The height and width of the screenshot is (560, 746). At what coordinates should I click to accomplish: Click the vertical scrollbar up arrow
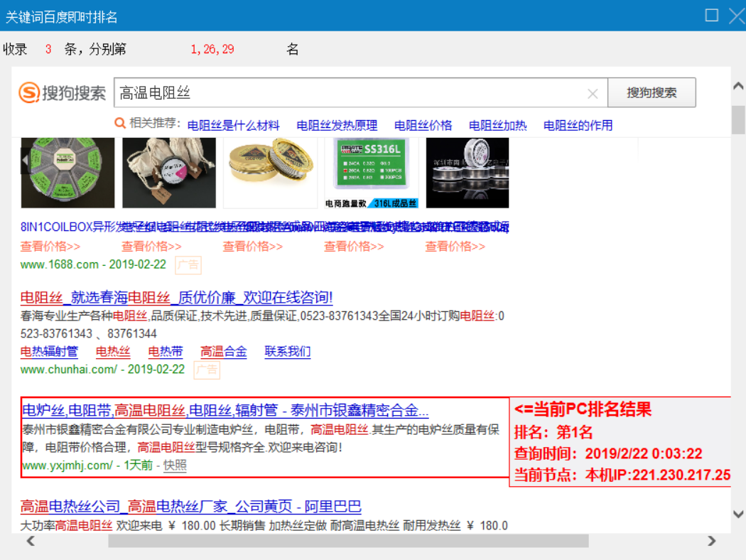[738, 86]
